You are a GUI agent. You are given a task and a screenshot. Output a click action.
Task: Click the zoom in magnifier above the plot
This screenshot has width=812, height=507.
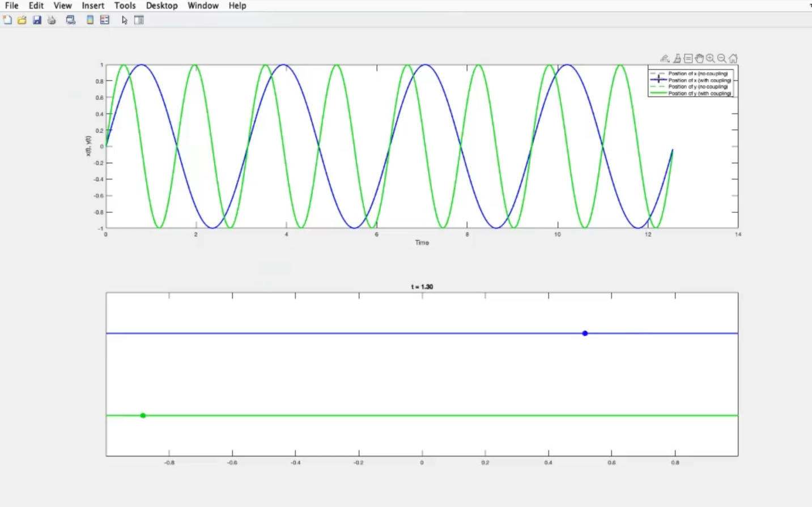[x=711, y=58]
